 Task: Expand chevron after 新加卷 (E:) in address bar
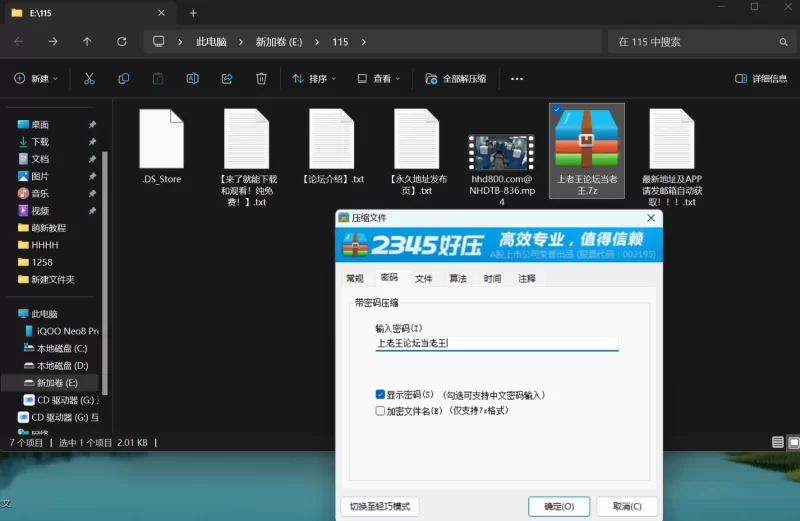(317, 42)
